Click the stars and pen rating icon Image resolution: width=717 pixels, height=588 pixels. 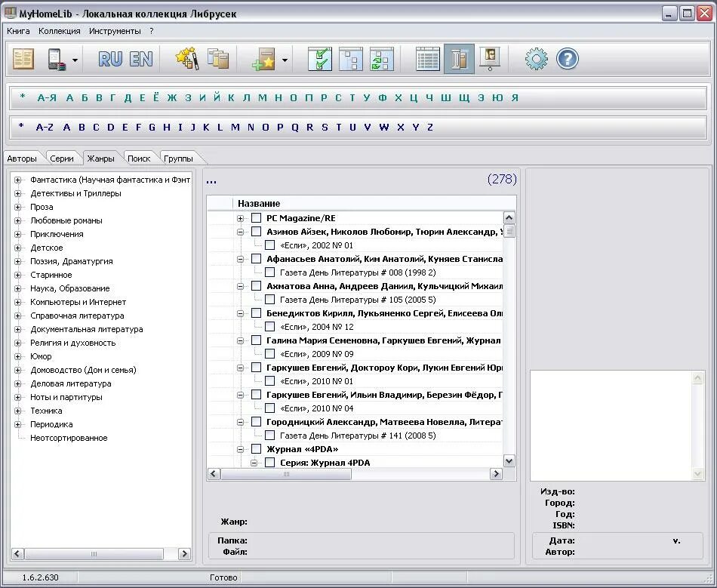tap(187, 59)
